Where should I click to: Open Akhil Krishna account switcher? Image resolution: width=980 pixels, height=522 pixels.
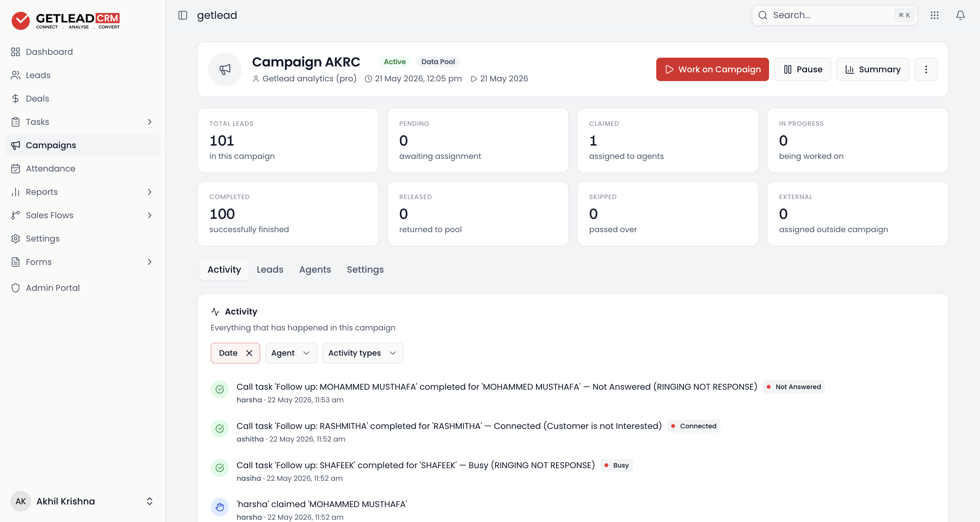coord(82,501)
